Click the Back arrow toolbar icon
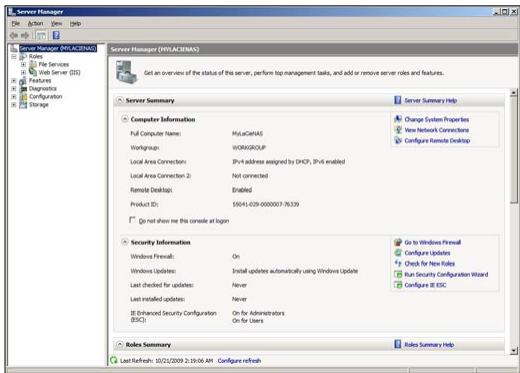This screenshot has height=373, width=520. 14,35
